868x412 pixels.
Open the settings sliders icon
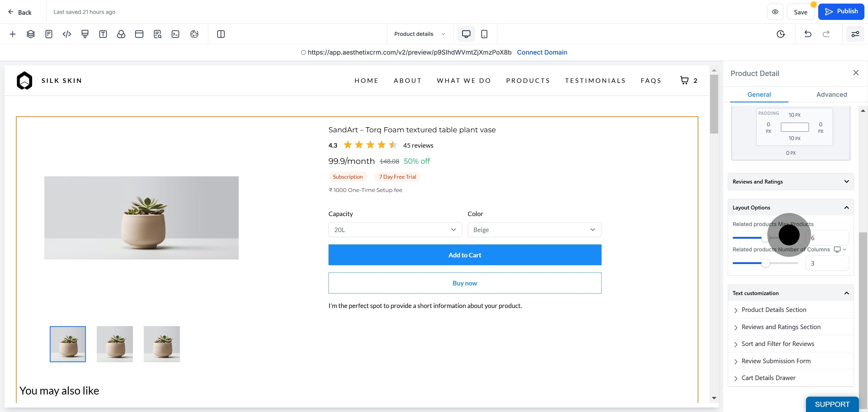point(855,34)
